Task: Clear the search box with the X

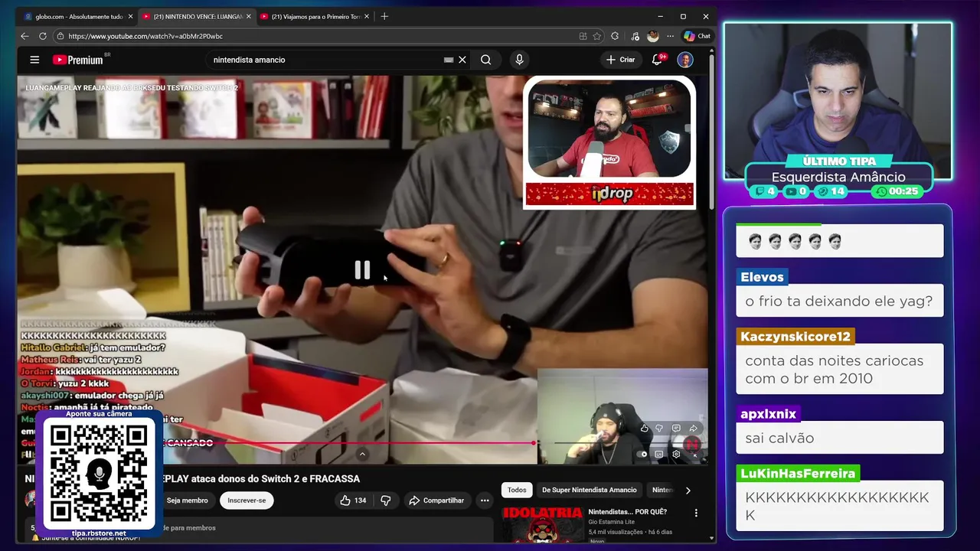Action: coord(462,60)
